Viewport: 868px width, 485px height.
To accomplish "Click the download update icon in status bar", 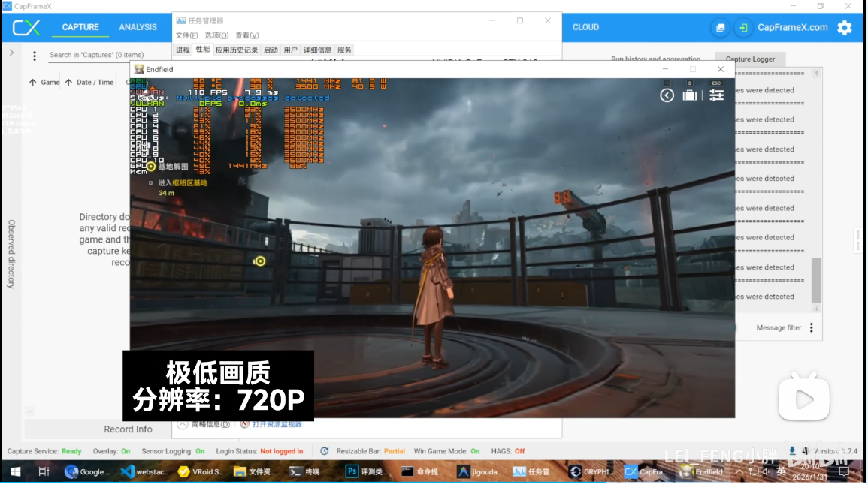I will click(792, 451).
